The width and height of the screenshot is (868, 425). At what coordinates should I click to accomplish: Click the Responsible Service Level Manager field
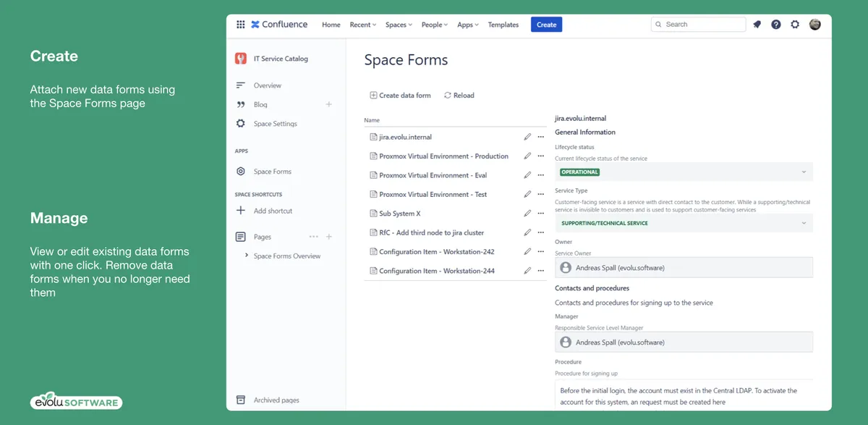tap(684, 342)
